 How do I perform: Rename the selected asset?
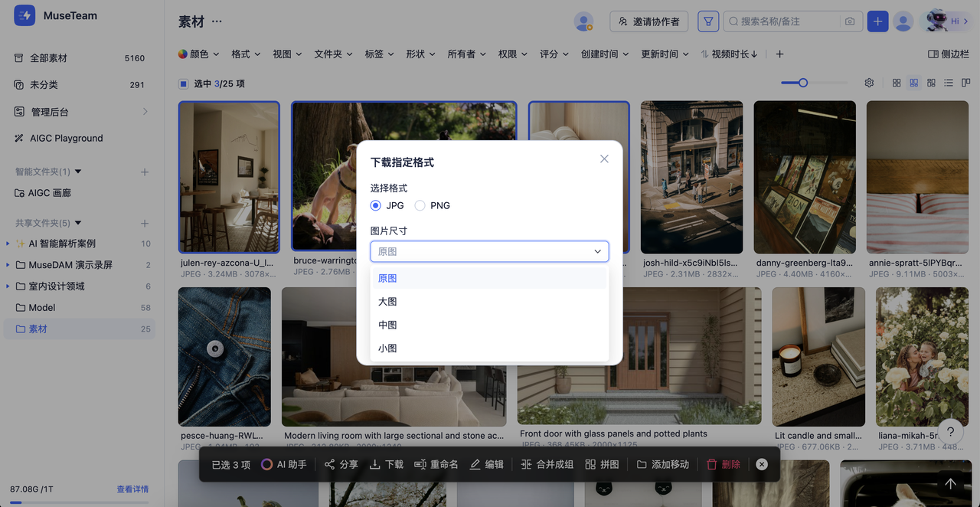pos(436,464)
